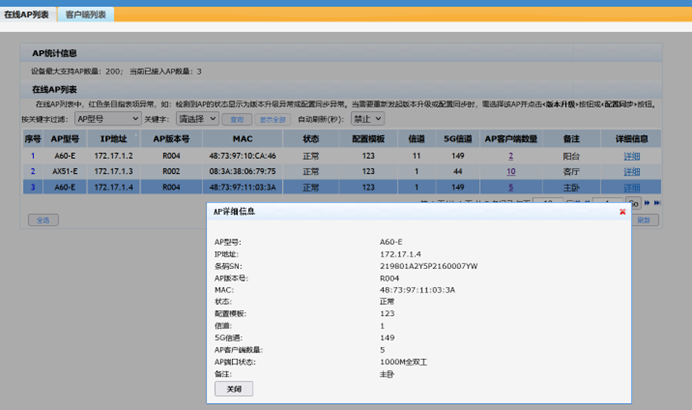692x410 pixels.
Task: Click the 显示全部 button
Action: pos(272,120)
